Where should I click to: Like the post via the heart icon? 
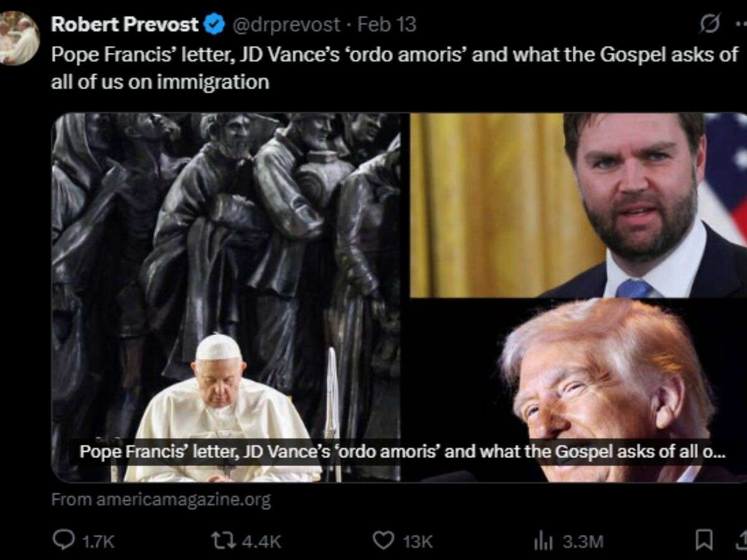pos(383,541)
